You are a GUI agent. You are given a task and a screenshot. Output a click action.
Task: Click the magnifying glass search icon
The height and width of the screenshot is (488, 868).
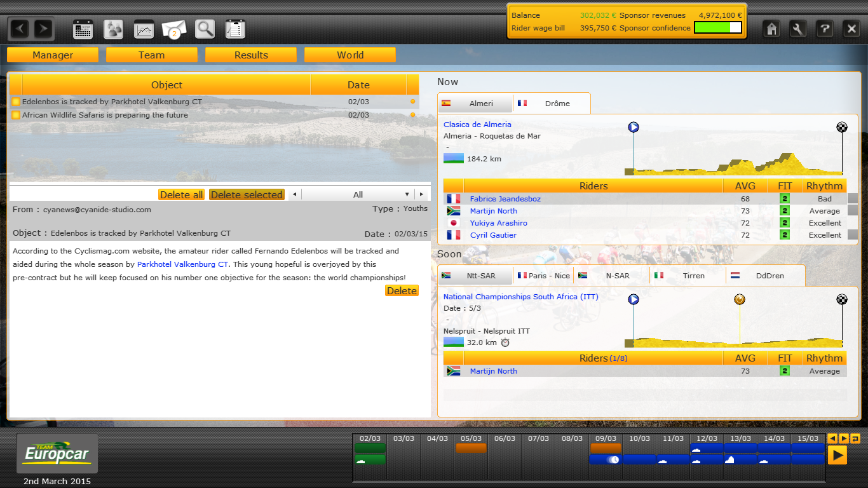205,29
